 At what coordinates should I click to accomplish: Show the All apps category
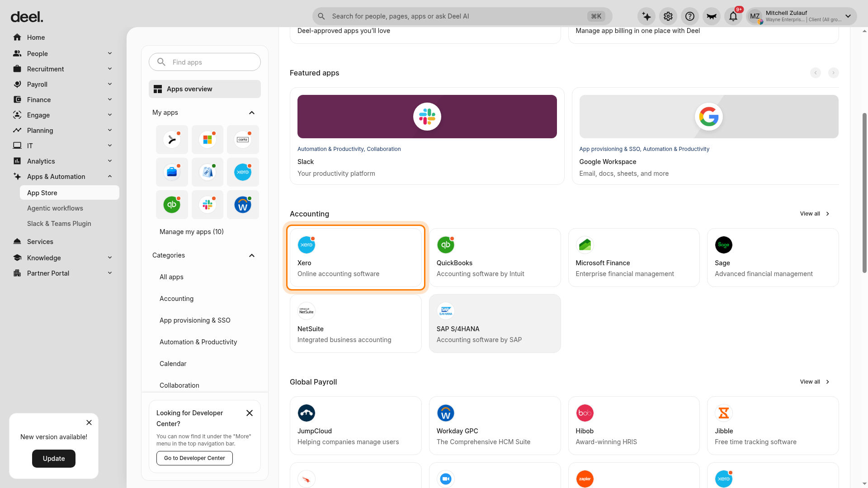tap(171, 277)
